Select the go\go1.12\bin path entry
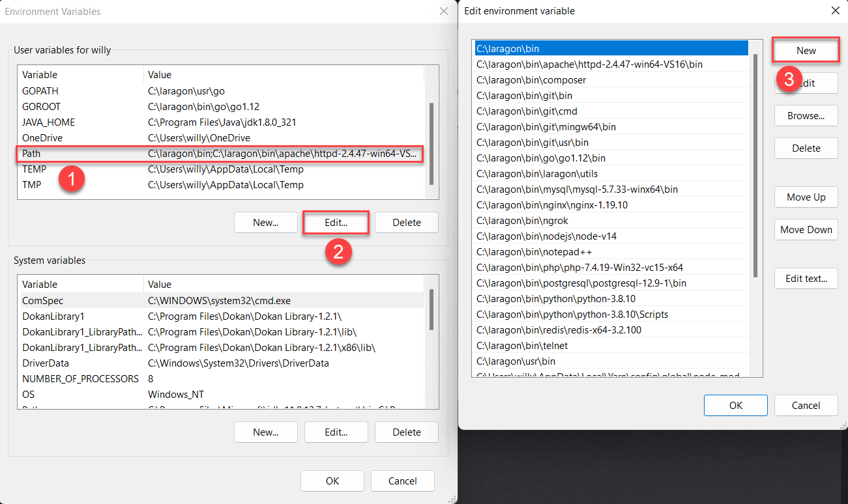The width and height of the screenshot is (848, 504). pyautogui.click(x=611, y=158)
